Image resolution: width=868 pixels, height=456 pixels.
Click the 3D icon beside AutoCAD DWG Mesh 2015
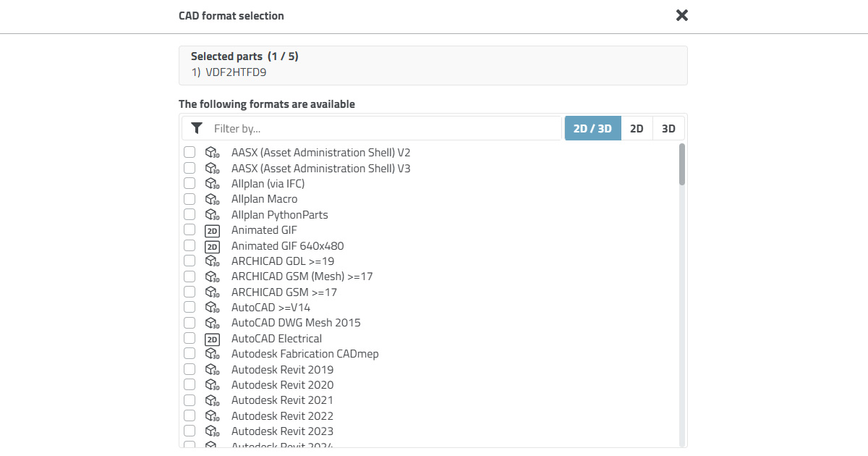[212, 323]
